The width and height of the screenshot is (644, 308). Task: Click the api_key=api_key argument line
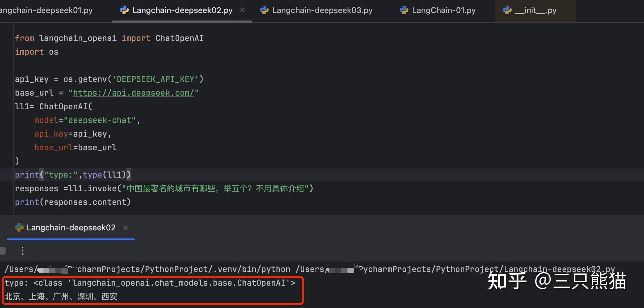(73, 134)
